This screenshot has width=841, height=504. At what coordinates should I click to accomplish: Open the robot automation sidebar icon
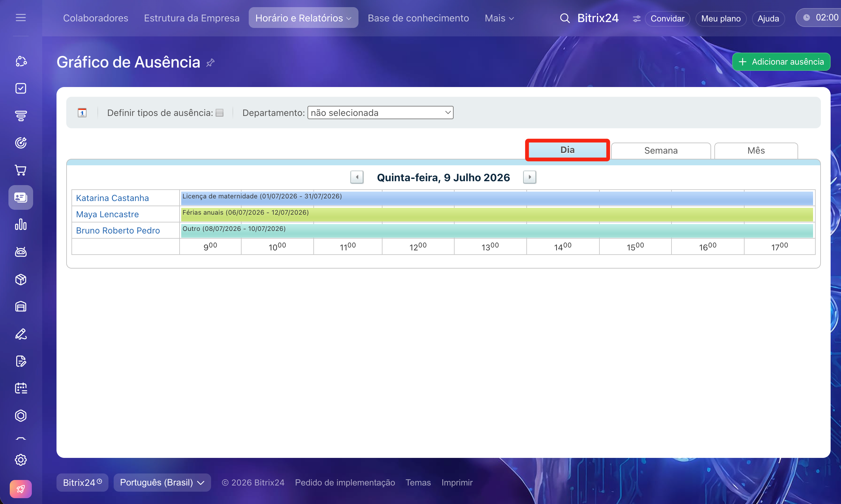click(x=21, y=252)
